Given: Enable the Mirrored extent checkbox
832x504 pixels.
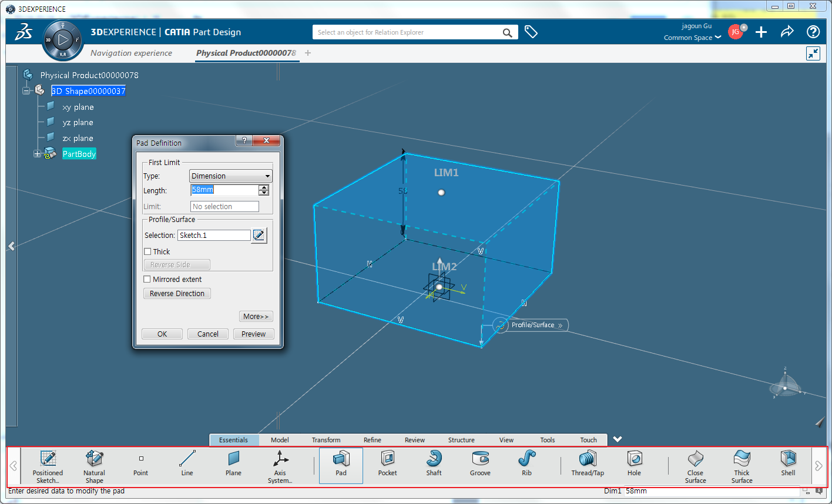Looking at the screenshot, I should click(x=147, y=279).
